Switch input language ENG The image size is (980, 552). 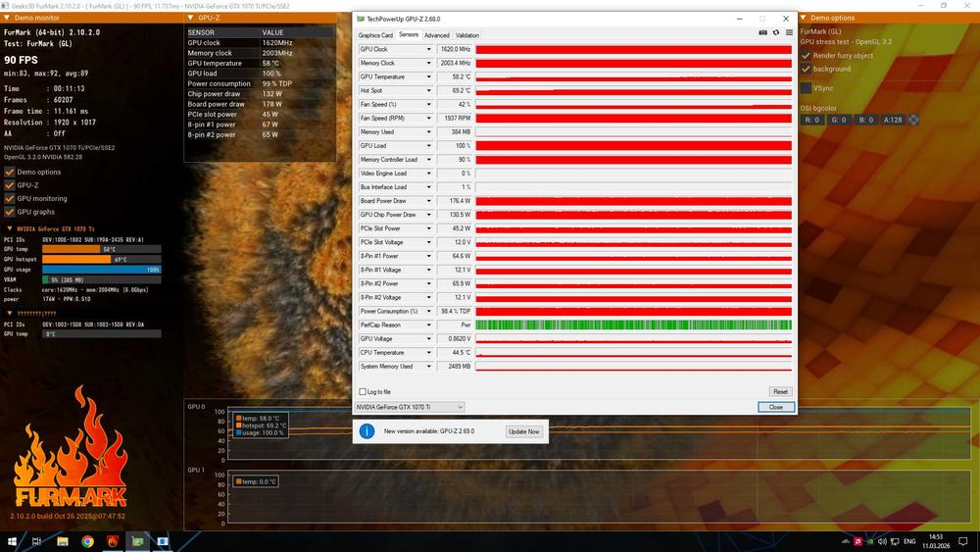coord(909,541)
